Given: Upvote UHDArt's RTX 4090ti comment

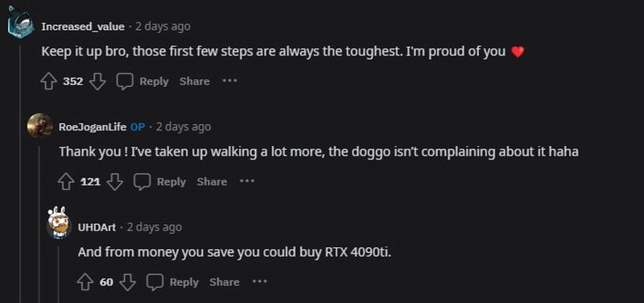Looking at the screenshot, I should click(x=85, y=282).
